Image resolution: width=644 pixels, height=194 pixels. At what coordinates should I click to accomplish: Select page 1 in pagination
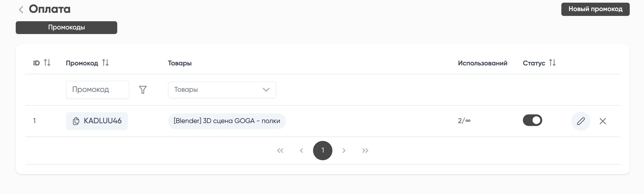coord(322,151)
